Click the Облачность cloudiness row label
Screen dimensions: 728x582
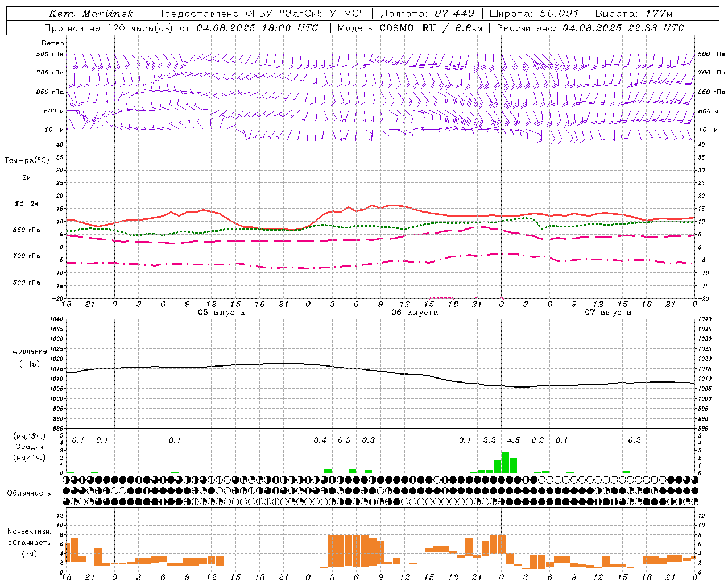tap(29, 493)
